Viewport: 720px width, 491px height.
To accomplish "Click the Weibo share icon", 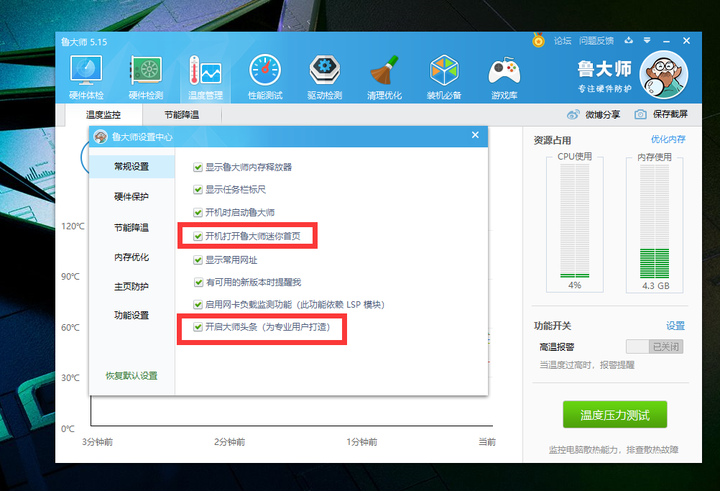I will (x=573, y=114).
